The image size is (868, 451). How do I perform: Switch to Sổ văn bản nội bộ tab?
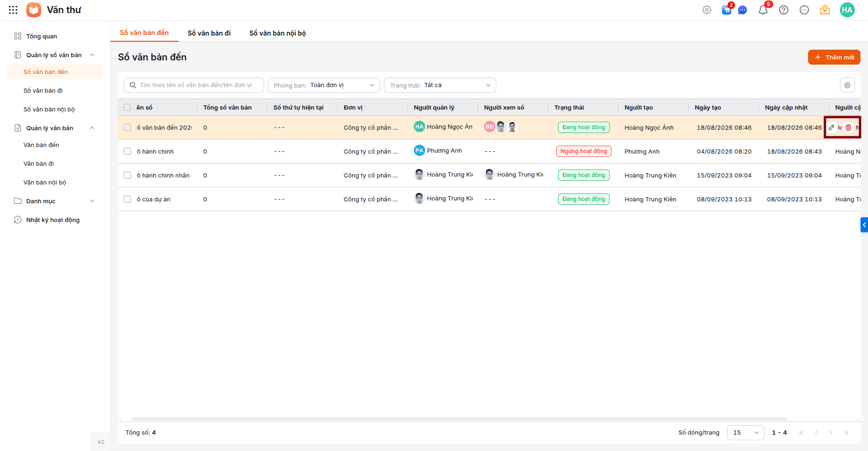pyautogui.click(x=278, y=33)
